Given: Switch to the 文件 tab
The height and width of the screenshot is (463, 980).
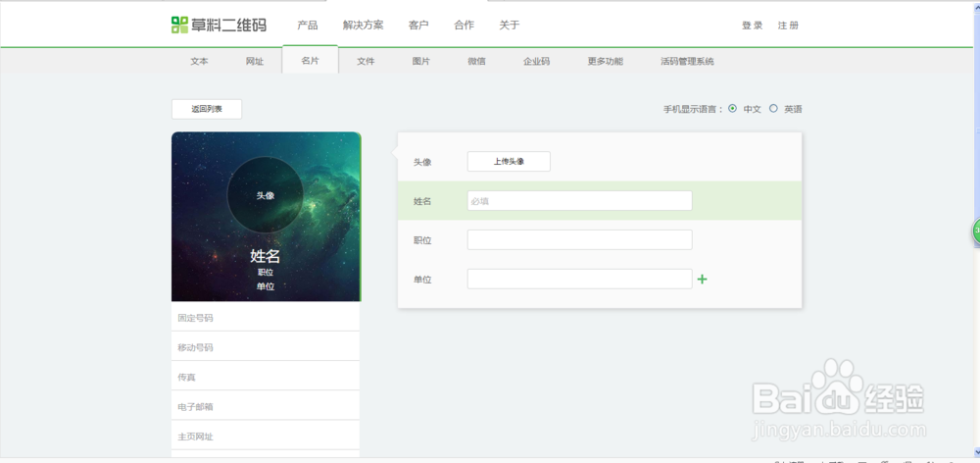Looking at the screenshot, I should tap(366, 62).
